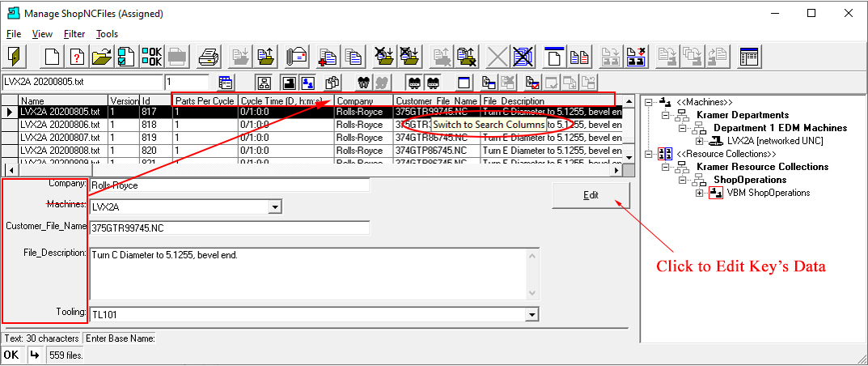The width and height of the screenshot is (868, 366).
Task: Open the yellow folder icon
Action: 102,57
